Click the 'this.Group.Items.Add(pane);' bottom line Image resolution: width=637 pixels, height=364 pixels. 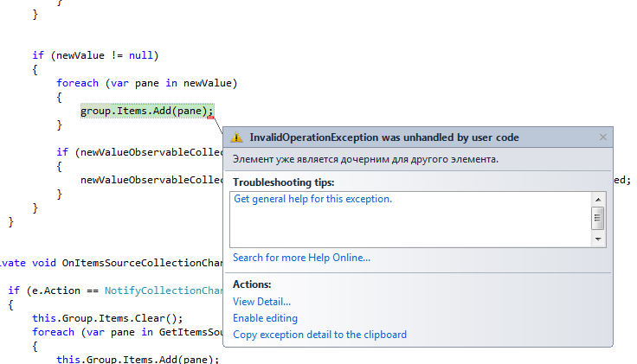[138, 359]
